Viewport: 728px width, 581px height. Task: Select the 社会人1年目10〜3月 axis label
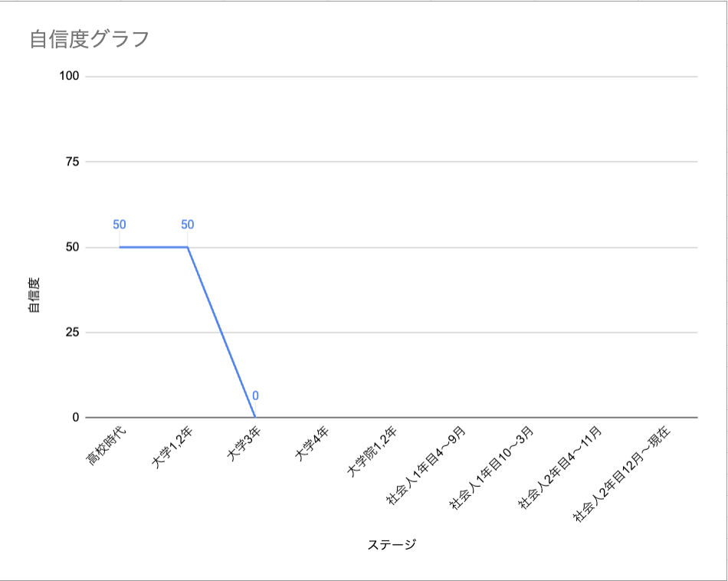pos(491,468)
